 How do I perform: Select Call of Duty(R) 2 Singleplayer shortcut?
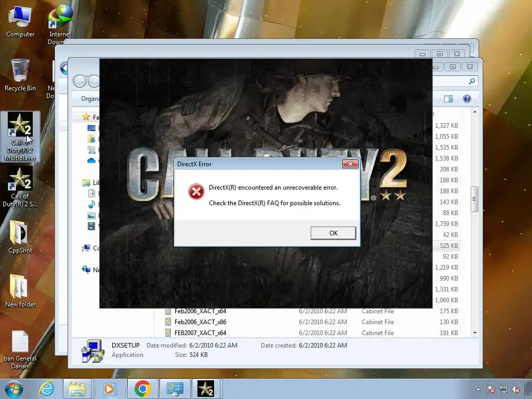tap(20, 187)
